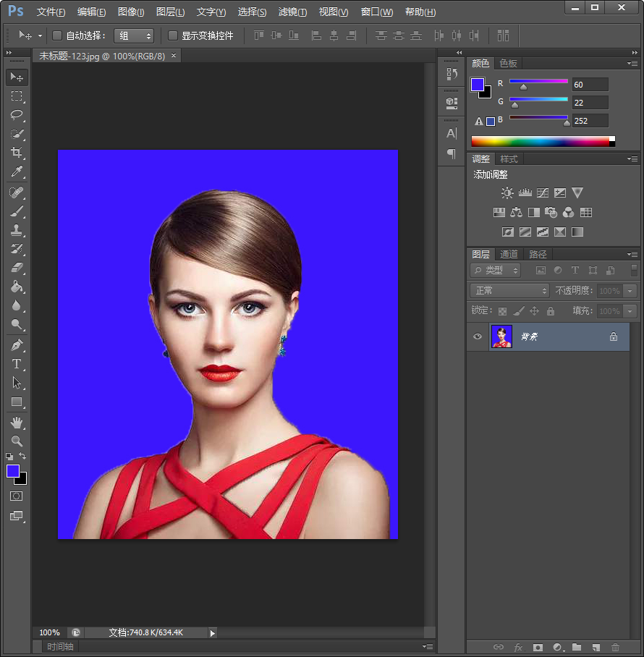Add a Levels adjustment
The height and width of the screenshot is (657, 644).
525,192
